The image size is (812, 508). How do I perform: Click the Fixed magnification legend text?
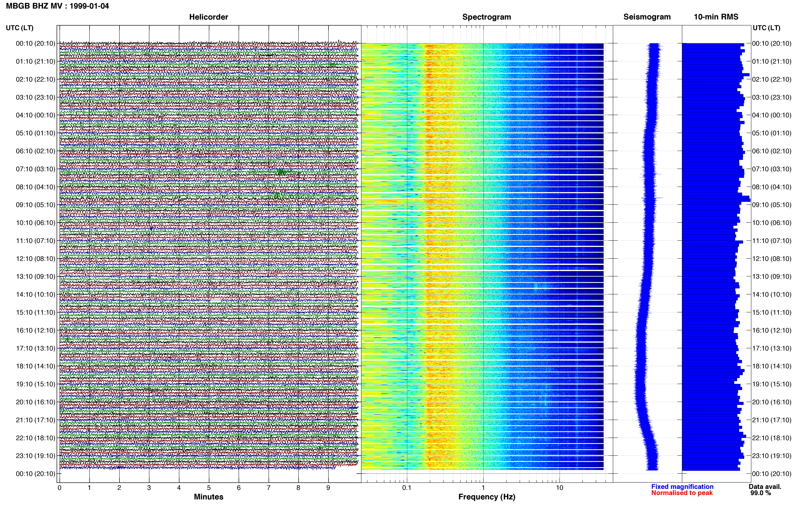click(x=682, y=487)
